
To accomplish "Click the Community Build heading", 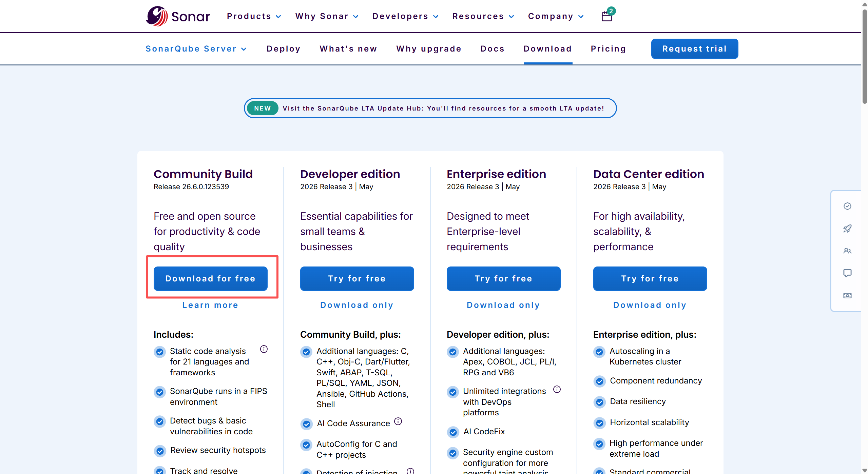I will click(x=203, y=174).
